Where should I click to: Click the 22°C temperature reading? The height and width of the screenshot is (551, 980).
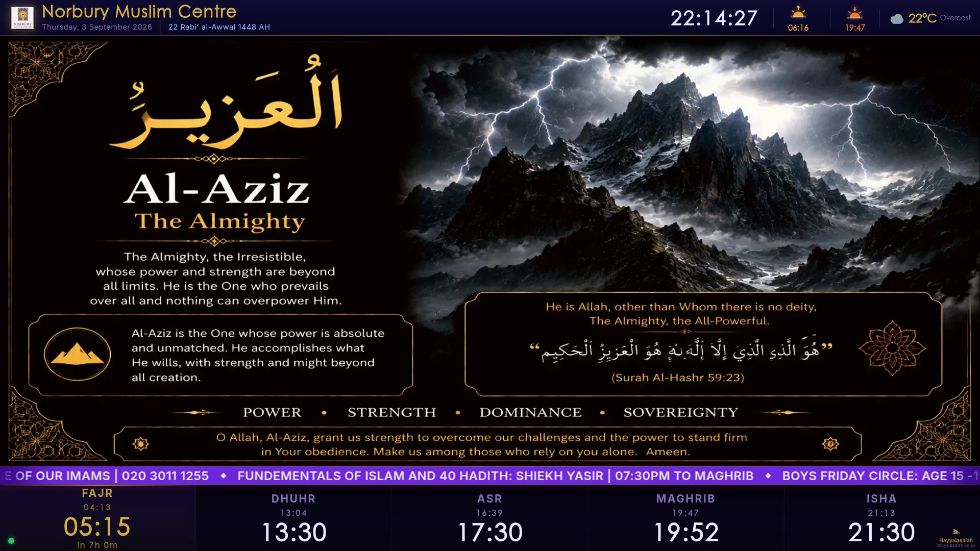point(922,18)
